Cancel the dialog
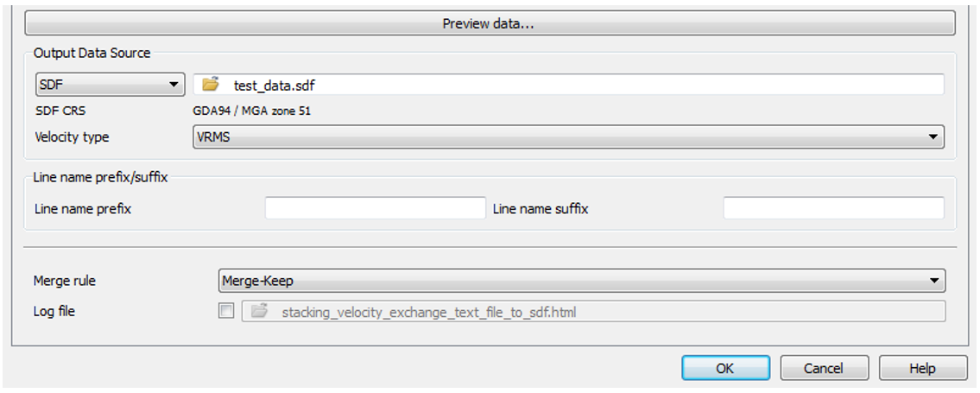This screenshot has width=980, height=393. [x=823, y=368]
